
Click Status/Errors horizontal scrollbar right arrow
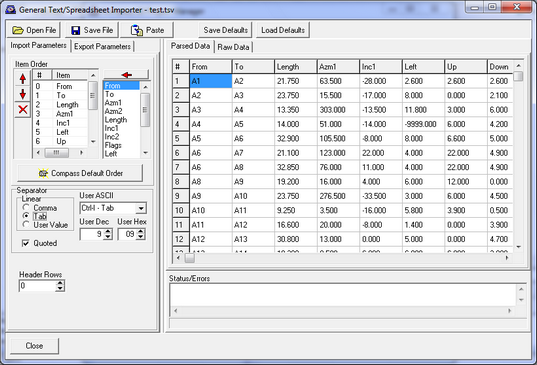(510, 311)
